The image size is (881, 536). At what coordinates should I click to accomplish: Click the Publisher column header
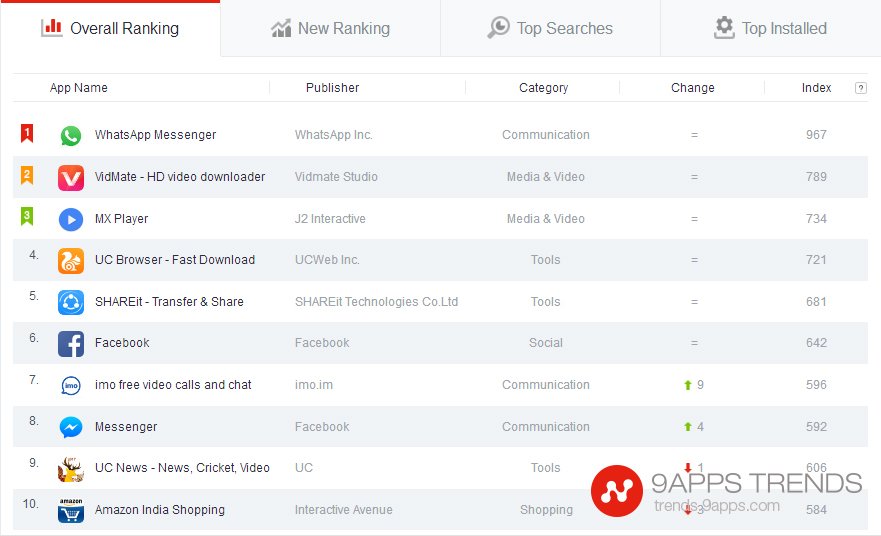[333, 88]
